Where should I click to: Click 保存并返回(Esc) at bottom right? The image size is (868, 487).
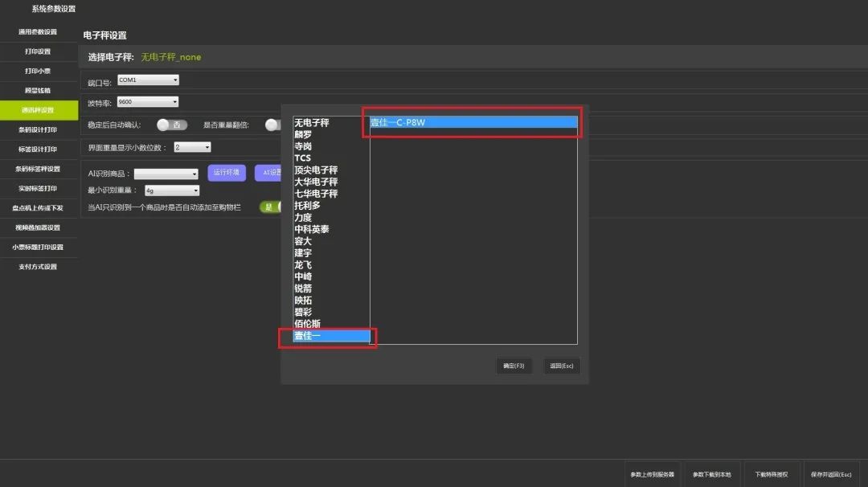click(831, 474)
